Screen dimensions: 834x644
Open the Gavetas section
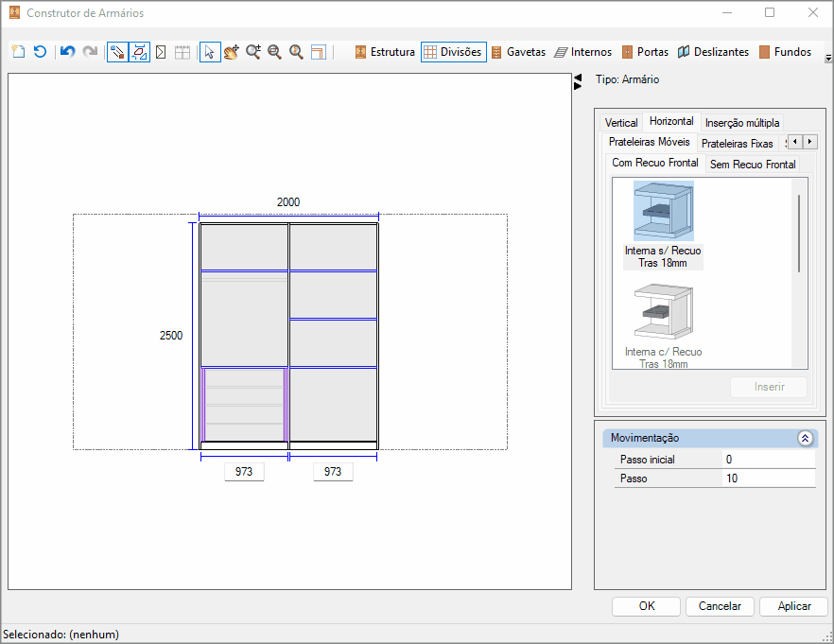click(518, 52)
